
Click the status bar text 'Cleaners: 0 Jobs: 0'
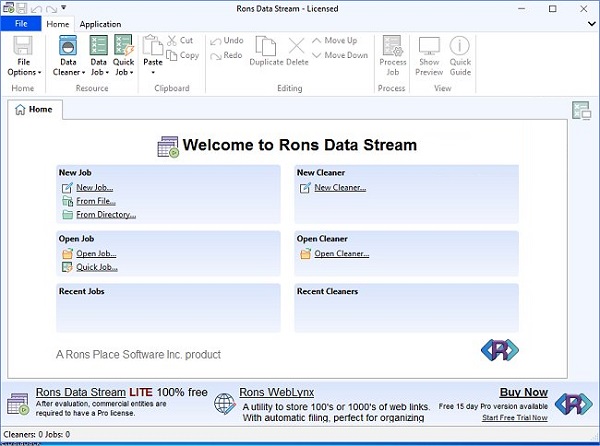coord(37,434)
